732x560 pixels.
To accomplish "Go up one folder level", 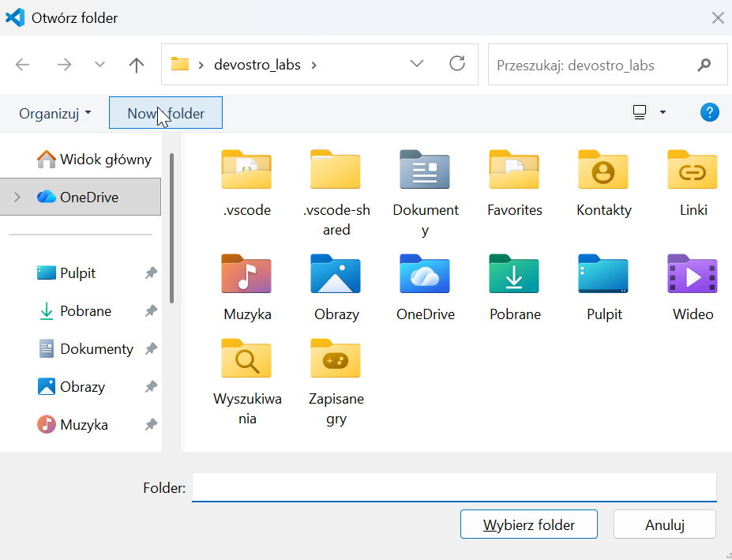I will point(137,65).
